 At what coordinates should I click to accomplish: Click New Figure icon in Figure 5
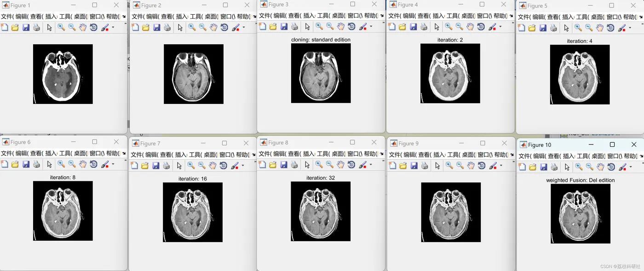click(522, 28)
